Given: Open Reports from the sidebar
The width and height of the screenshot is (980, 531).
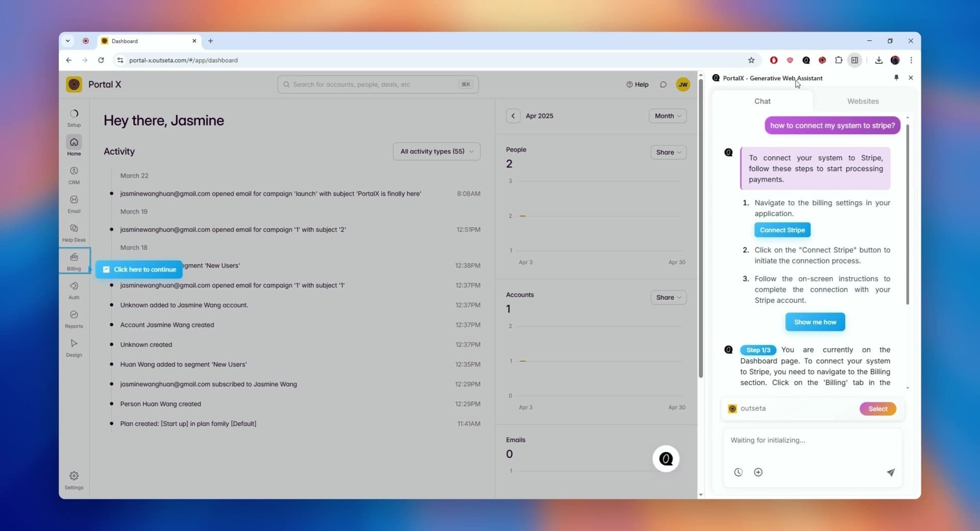Looking at the screenshot, I should click(x=74, y=319).
